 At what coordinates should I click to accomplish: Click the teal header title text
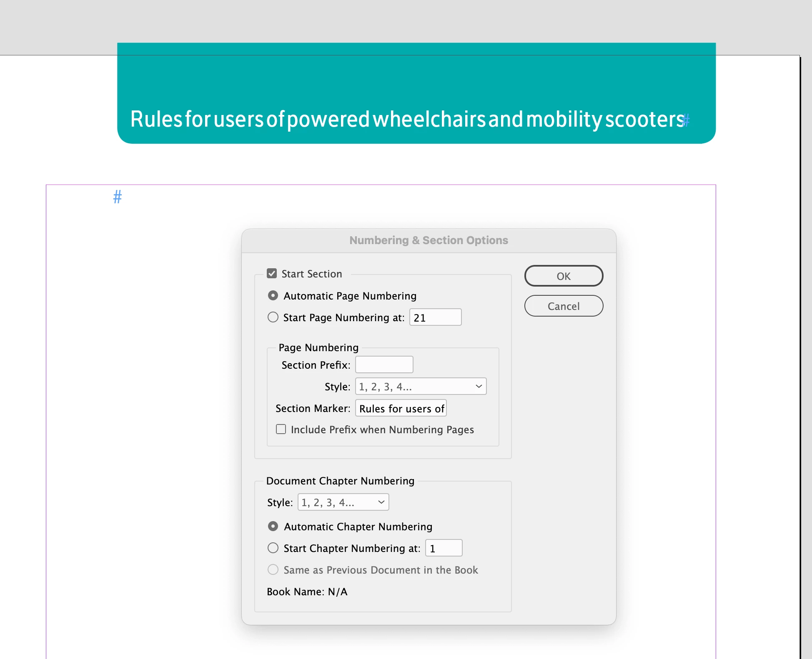point(406,120)
